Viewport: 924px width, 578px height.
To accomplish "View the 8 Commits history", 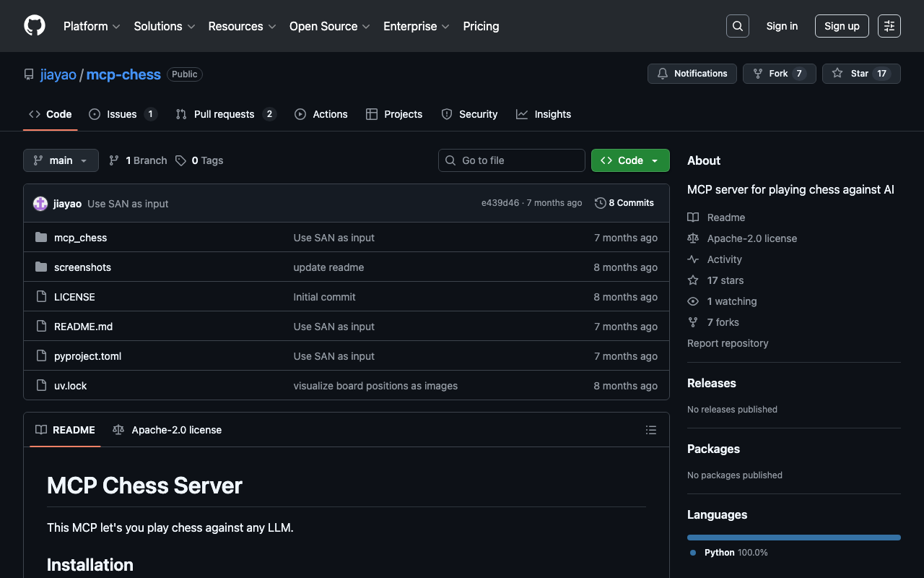I will coord(624,203).
